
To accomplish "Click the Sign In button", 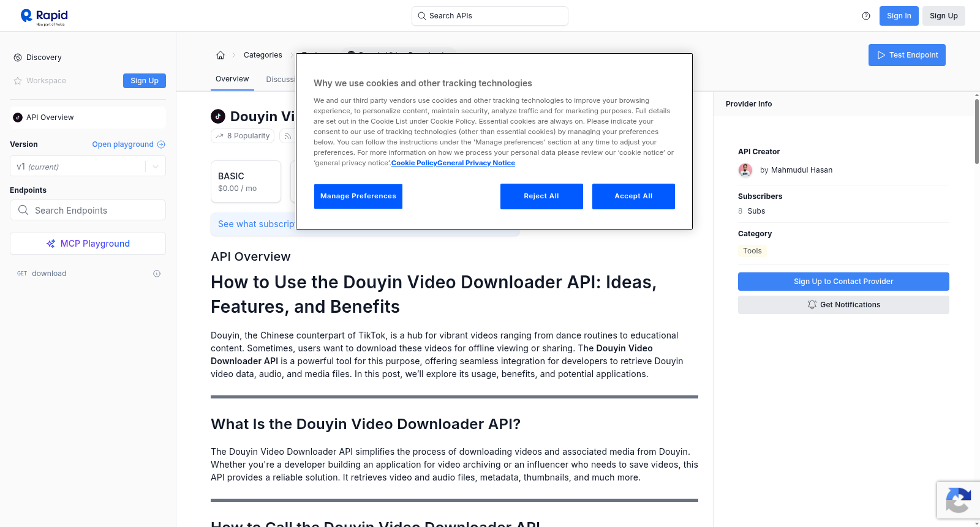I will 899,16.
